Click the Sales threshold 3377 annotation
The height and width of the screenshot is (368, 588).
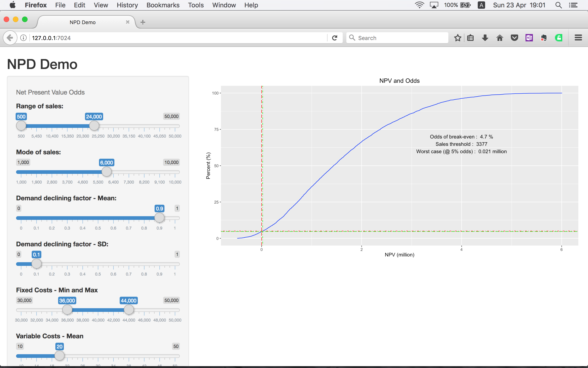pos(461,144)
